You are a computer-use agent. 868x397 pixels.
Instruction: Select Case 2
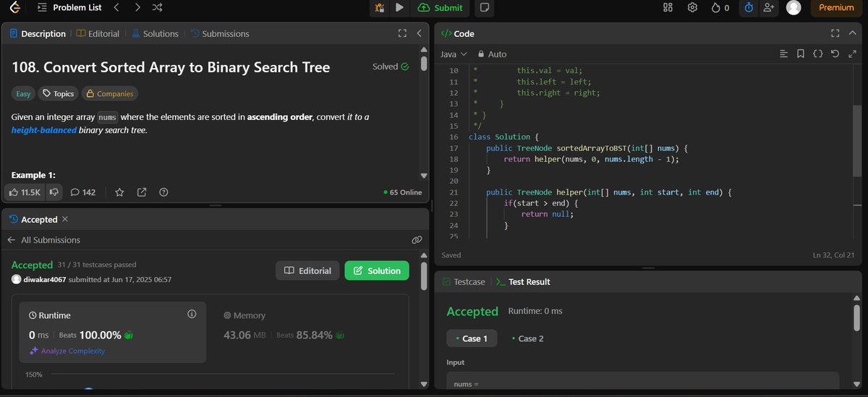[527, 338]
